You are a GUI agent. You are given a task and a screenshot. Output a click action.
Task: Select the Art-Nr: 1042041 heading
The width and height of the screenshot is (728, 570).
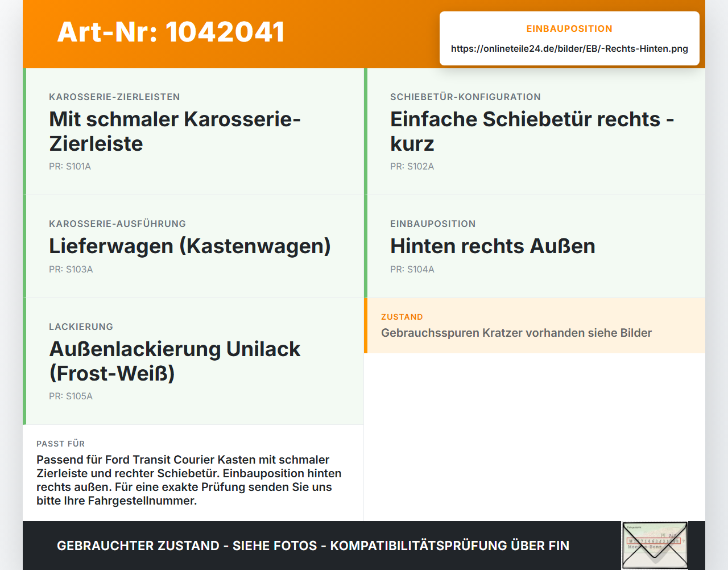coord(171,32)
